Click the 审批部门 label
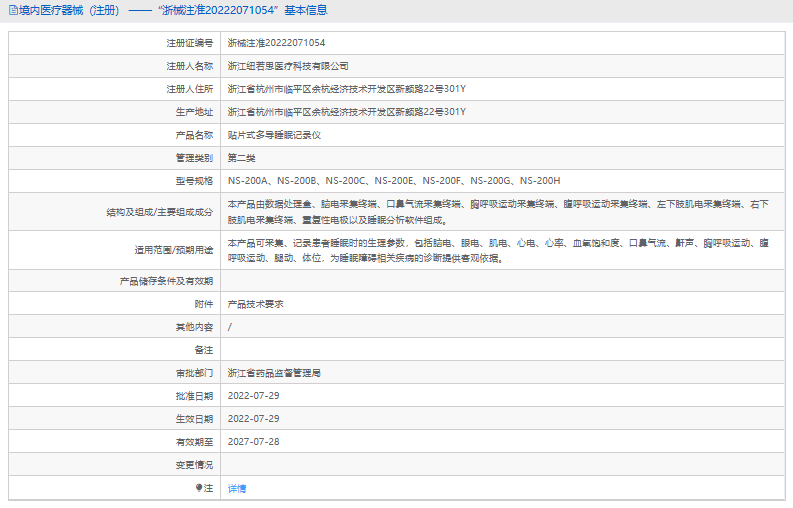The image size is (793, 508). (x=194, y=373)
